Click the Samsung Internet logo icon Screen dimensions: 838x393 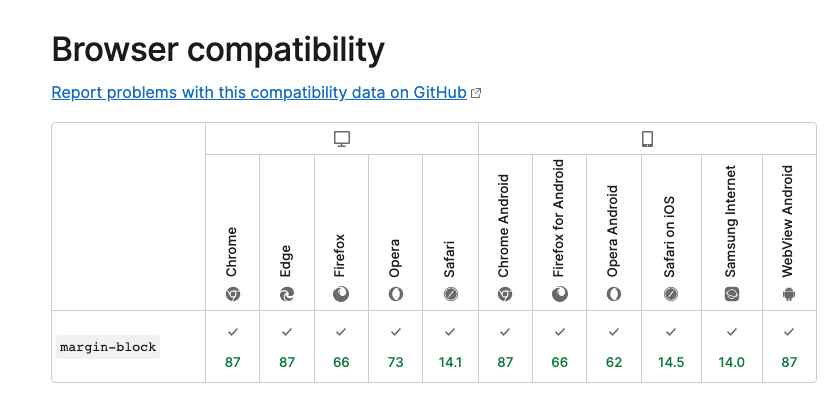pos(732,294)
